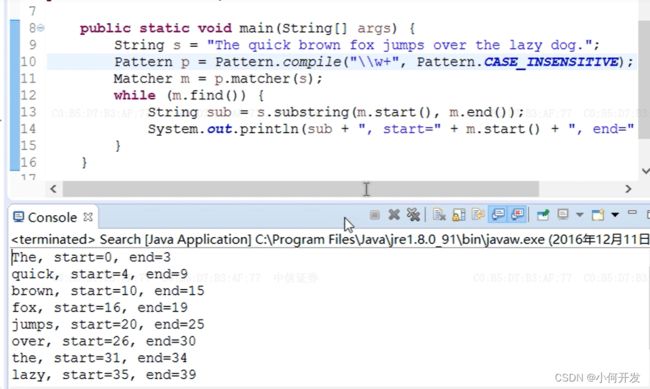The image size is (650, 389).
Task: Click console line 'brown, start=10, end=15'
Action: 108,291
